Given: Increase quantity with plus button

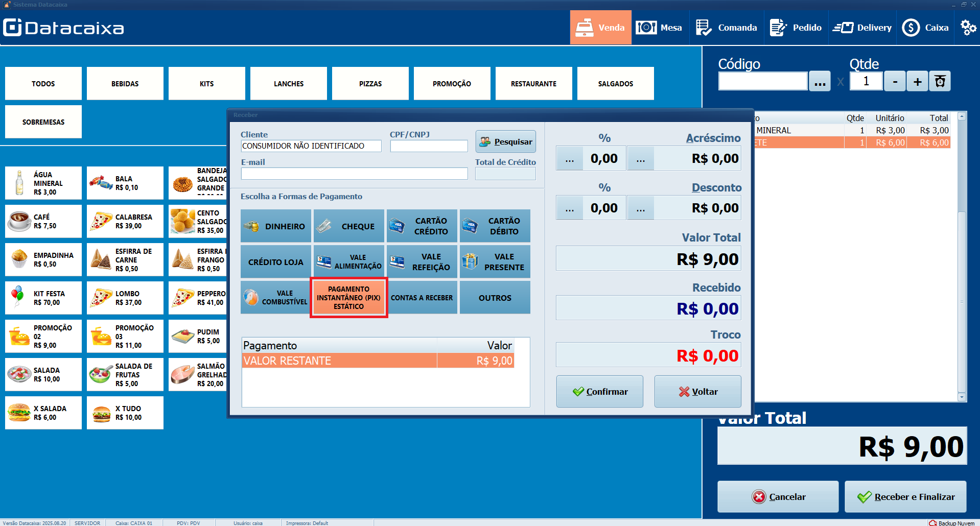Looking at the screenshot, I should click(917, 82).
